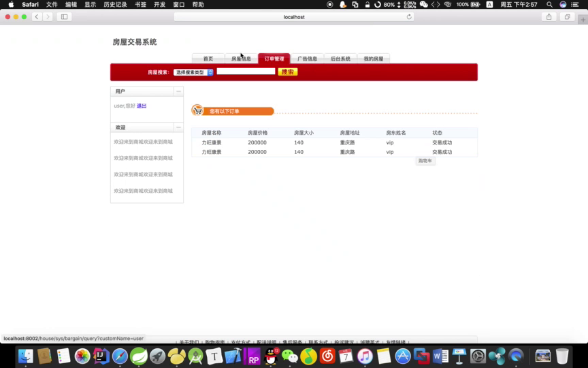Open Finder from the dock
Viewport: 588px width, 368px height.
point(26,356)
